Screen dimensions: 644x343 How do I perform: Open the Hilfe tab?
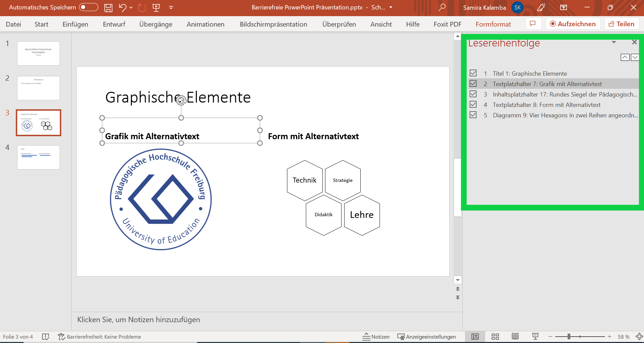click(413, 24)
